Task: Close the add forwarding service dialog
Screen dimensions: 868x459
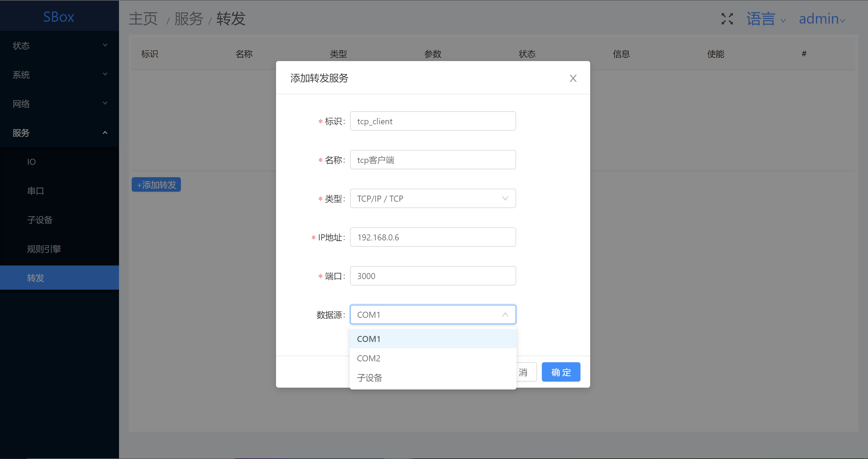Action: (x=573, y=78)
